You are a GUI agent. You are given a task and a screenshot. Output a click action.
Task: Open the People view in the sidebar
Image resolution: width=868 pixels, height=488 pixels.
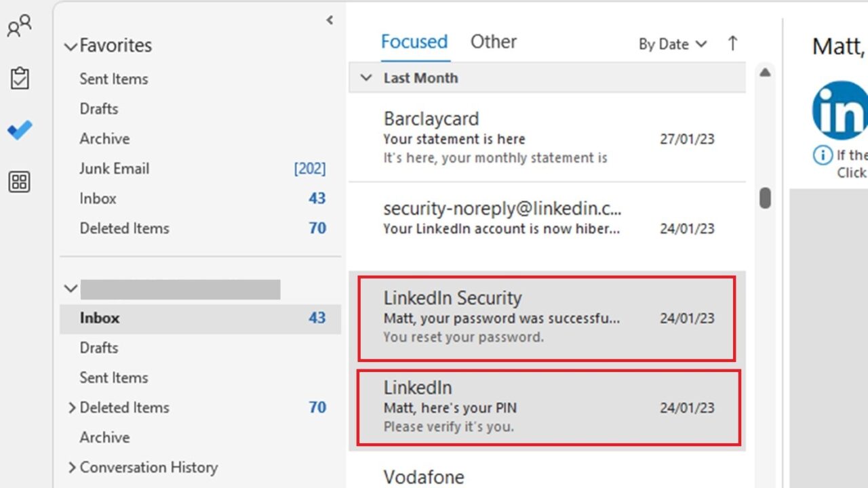20,25
